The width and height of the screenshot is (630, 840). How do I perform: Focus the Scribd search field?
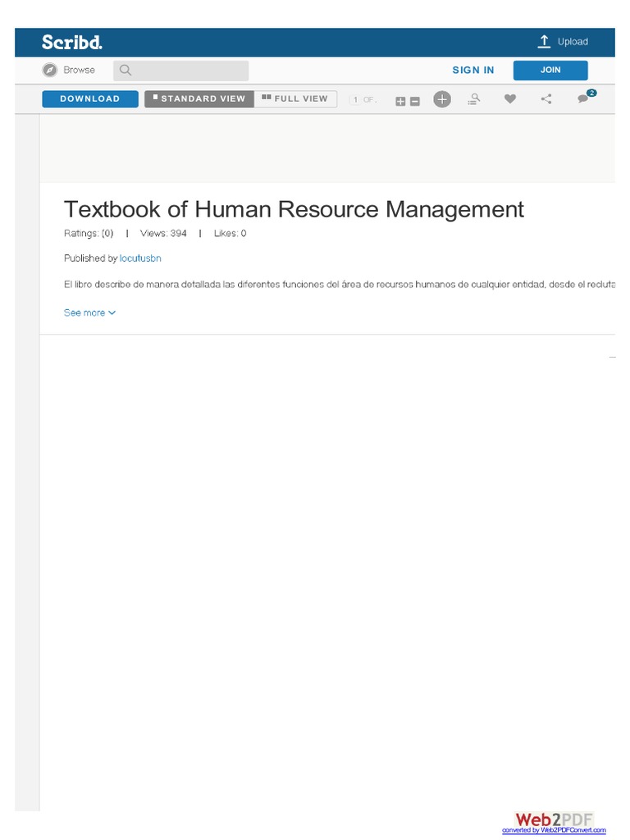coord(180,71)
